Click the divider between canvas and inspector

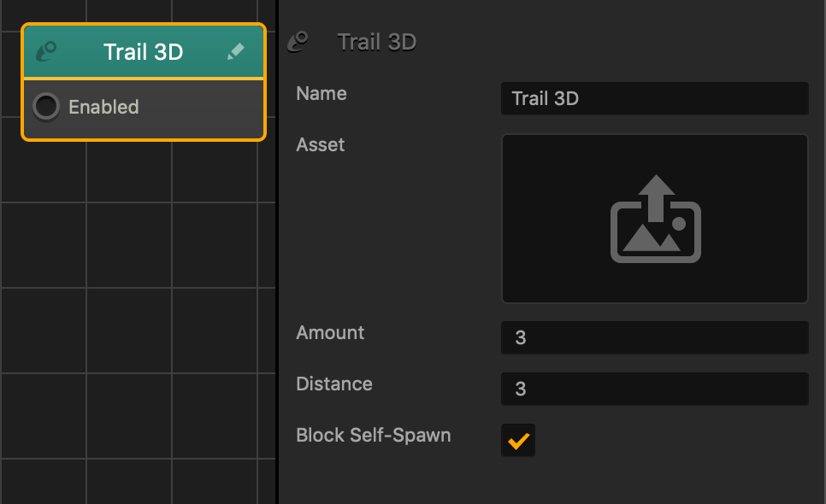(277, 252)
